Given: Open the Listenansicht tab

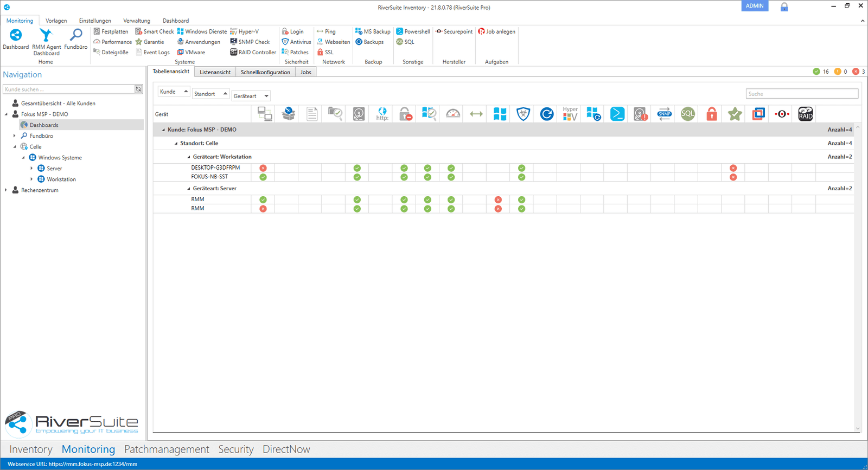Looking at the screenshot, I should point(215,72).
